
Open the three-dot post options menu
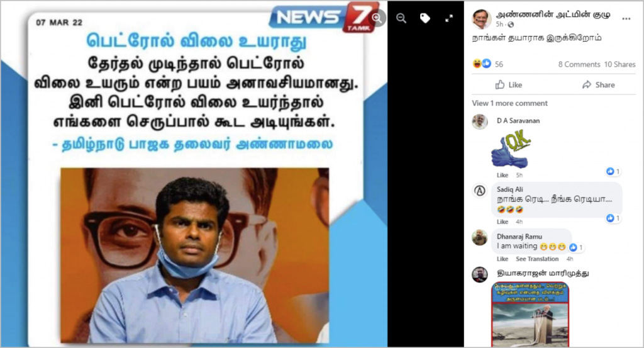pyautogui.click(x=626, y=18)
